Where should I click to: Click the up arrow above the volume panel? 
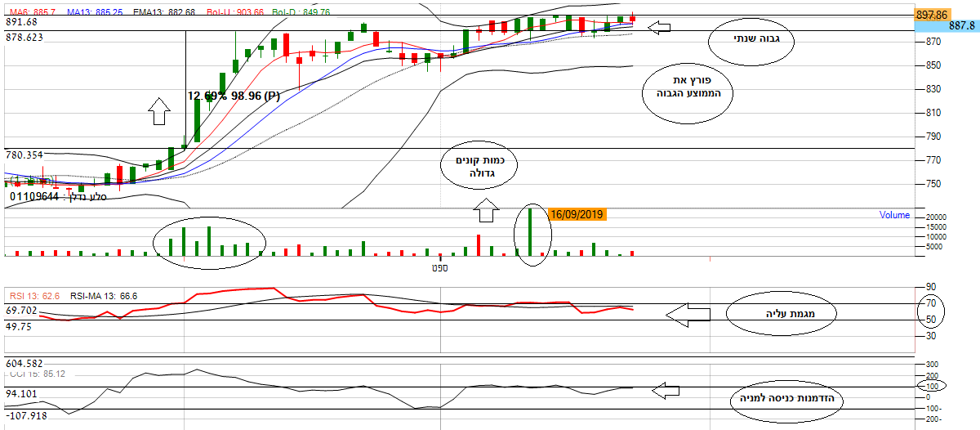486,213
